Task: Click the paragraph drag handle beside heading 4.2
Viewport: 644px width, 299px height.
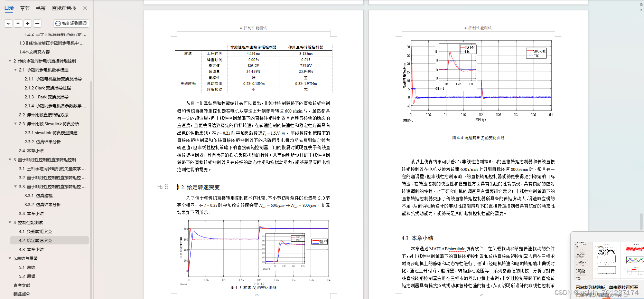Action: [x=166, y=187]
